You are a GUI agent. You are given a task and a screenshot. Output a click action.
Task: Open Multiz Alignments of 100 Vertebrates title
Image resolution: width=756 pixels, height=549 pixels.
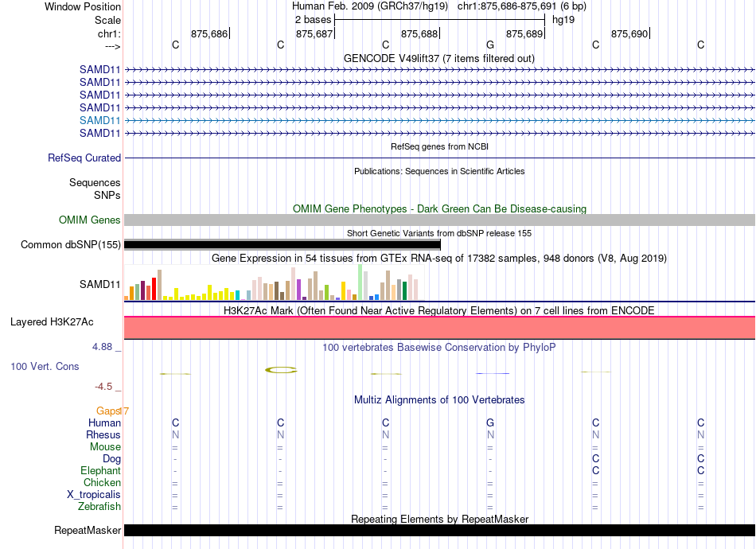[439, 400]
